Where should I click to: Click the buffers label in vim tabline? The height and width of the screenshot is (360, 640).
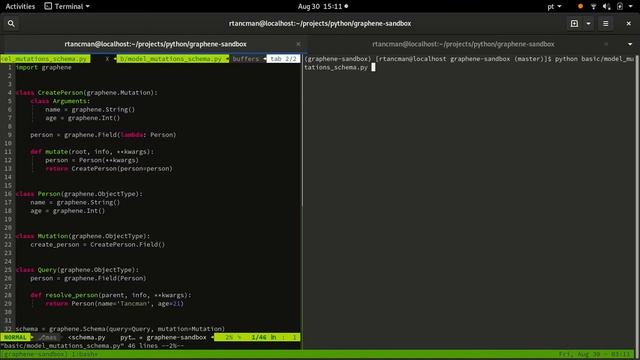click(x=246, y=59)
